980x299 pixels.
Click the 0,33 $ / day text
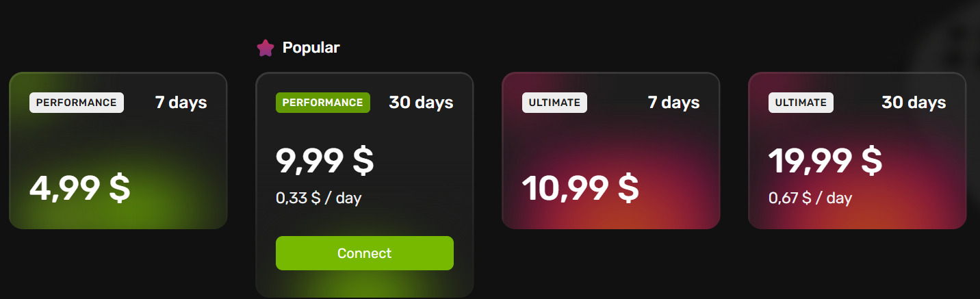(x=319, y=198)
